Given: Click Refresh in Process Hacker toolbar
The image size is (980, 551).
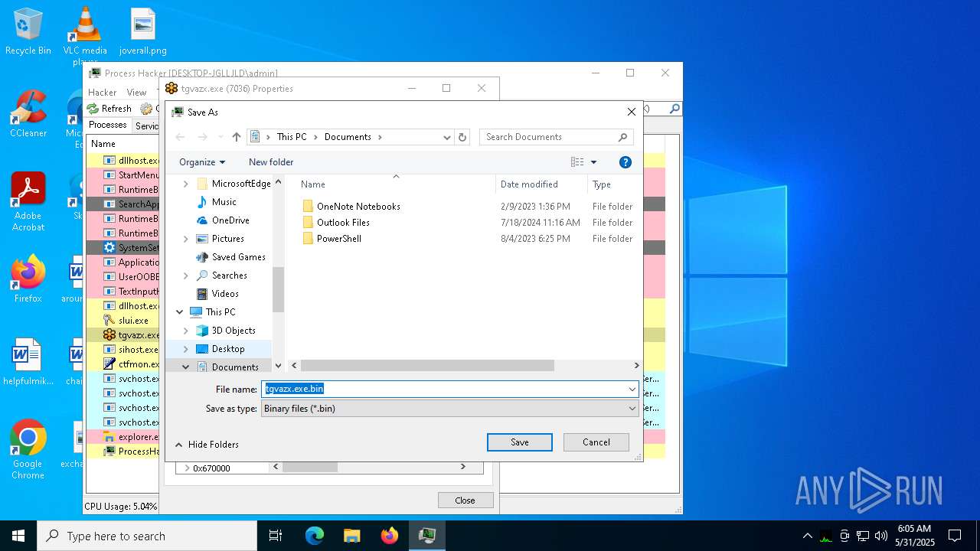Looking at the screenshot, I should tap(109, 109).
